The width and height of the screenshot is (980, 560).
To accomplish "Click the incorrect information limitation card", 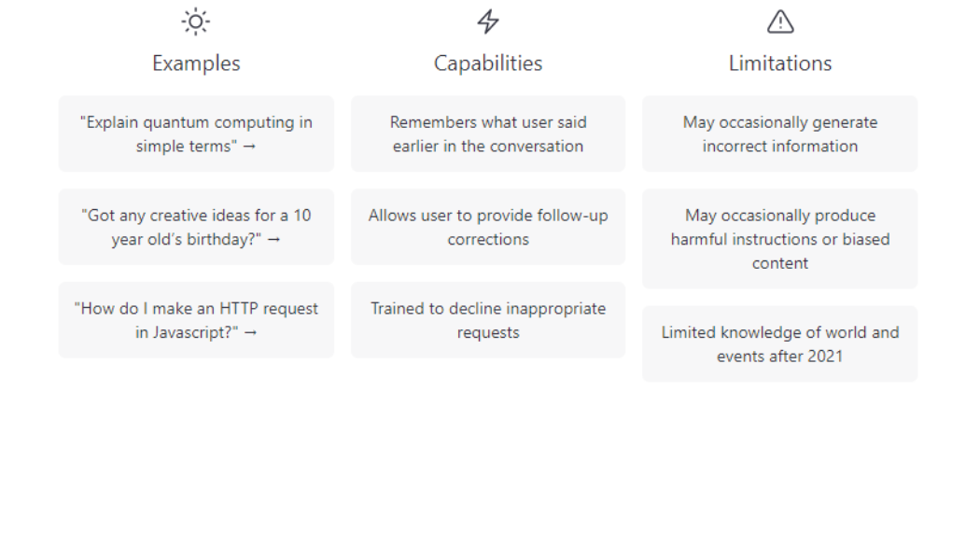I will tap(779, 133).
